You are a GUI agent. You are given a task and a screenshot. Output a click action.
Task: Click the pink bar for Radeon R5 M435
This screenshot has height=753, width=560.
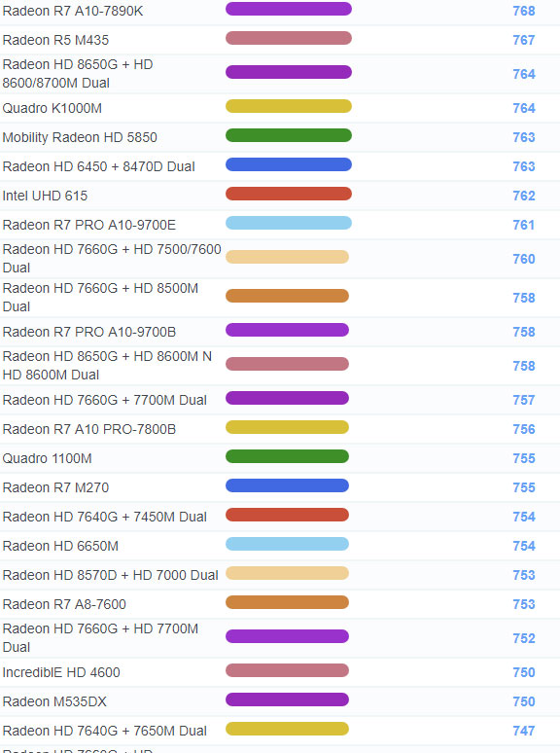point(289,38)
